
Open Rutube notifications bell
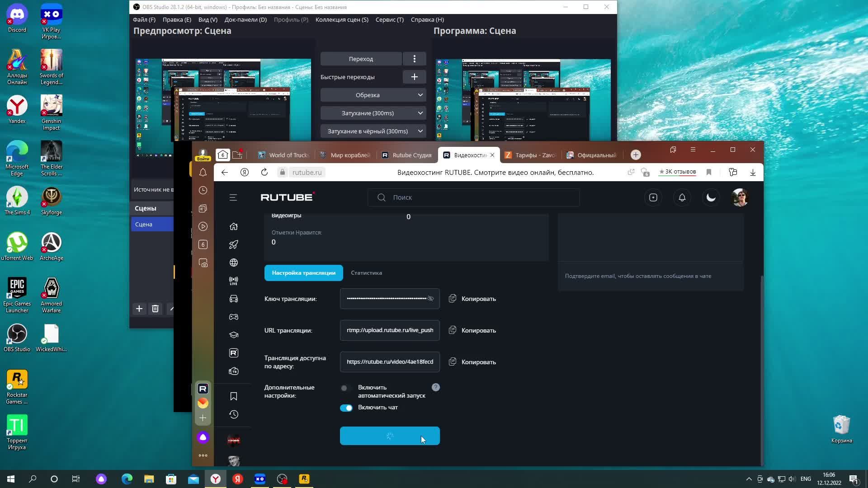[x=682, y=197]
